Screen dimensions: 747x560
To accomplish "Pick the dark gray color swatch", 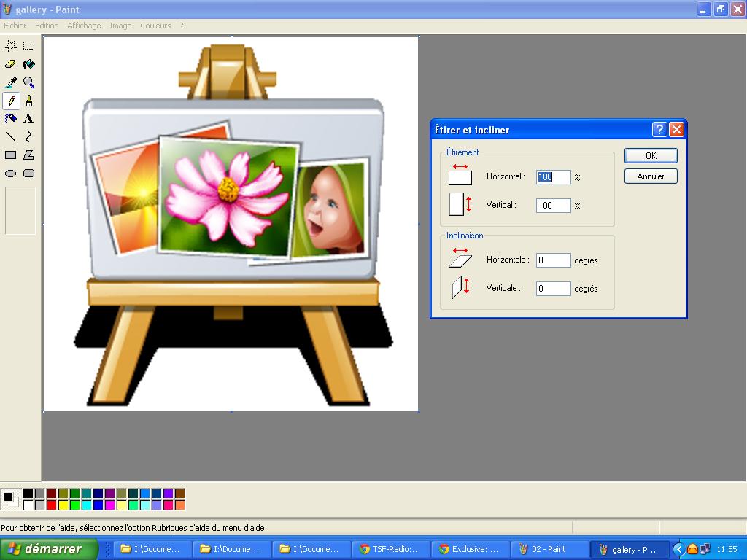I will click(40, 494).
